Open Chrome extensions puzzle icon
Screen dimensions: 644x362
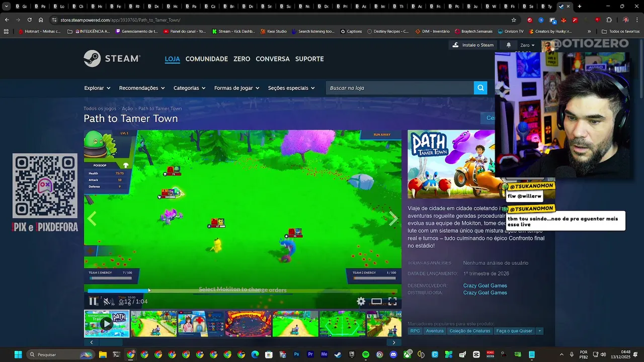click(x=609, y=20)
